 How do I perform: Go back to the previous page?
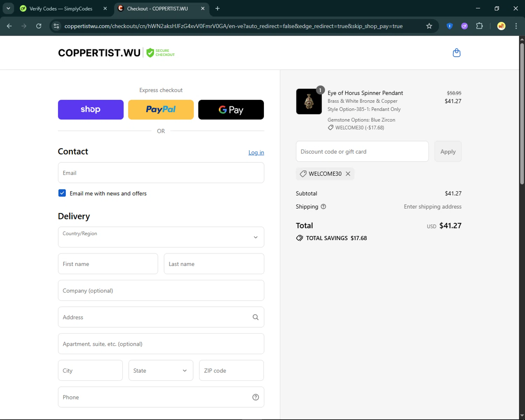(x=9, y=26)
